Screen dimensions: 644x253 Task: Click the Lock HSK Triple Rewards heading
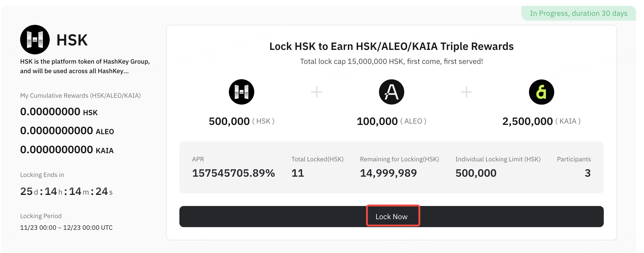392,46
